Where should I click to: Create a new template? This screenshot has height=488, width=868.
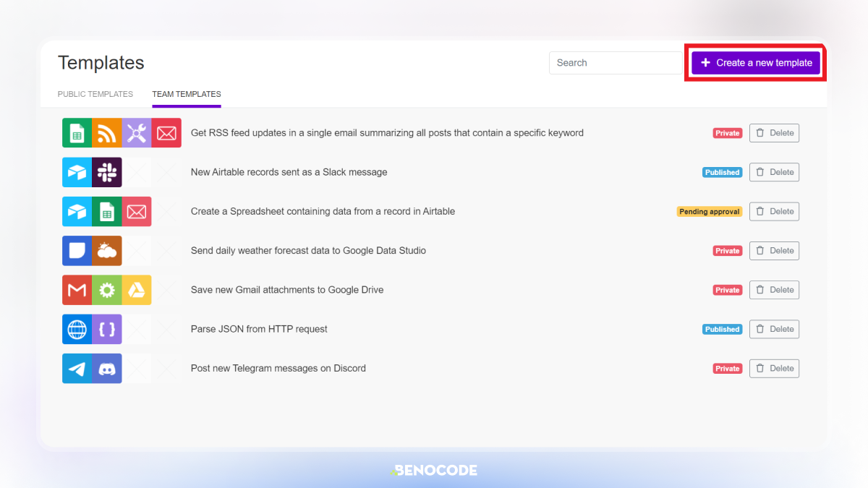(x=756, y=63)
